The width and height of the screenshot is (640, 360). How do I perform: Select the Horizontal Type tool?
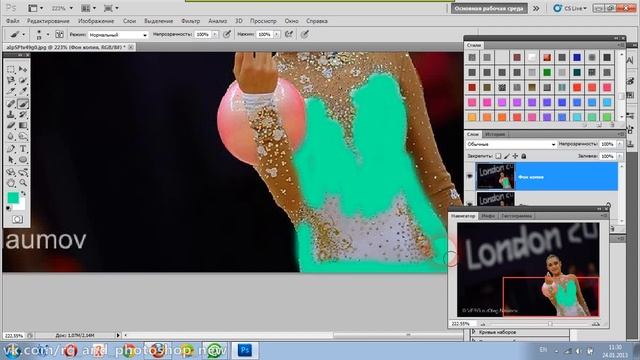click(23, 149)
